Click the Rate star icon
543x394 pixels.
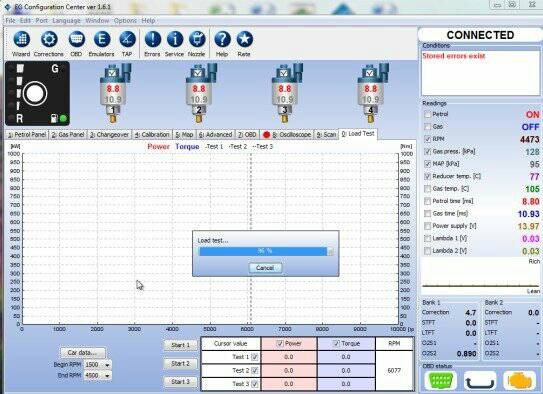click(x=245, y=39)
